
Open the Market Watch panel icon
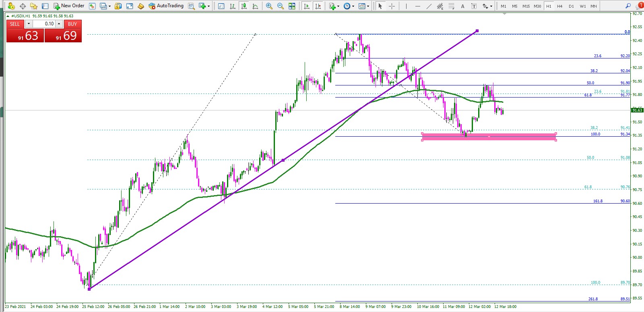tap(45, 6)
